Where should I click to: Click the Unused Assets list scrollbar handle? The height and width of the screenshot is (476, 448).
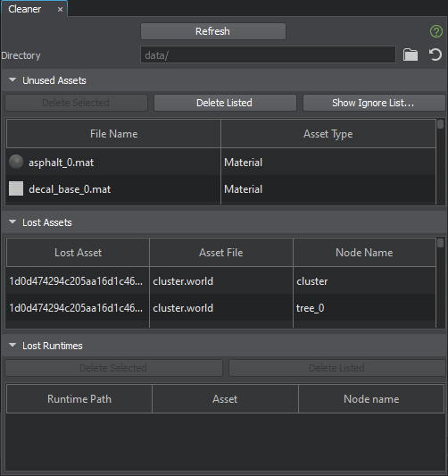441,124
